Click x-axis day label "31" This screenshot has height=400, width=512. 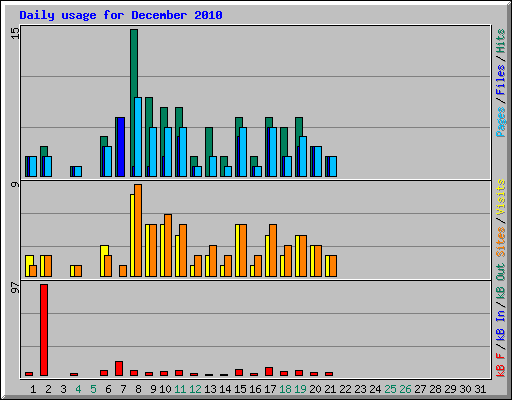pos(480,389)
